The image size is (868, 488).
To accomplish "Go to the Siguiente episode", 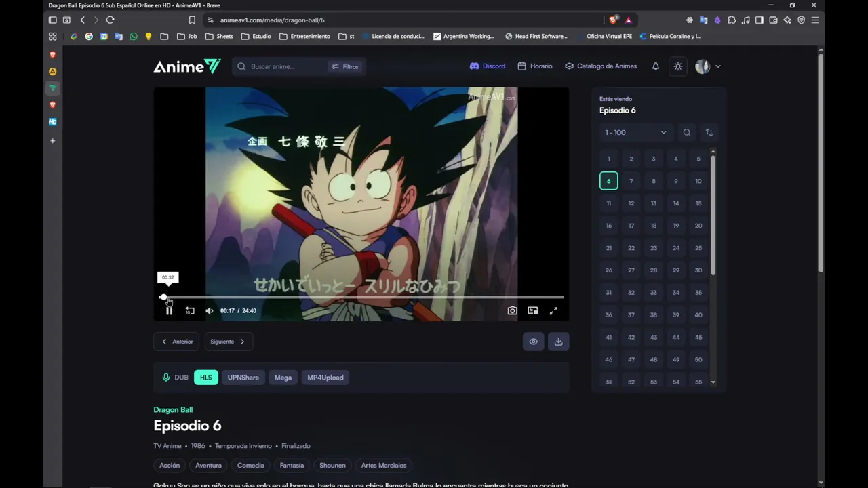I will tap(229, 342).
